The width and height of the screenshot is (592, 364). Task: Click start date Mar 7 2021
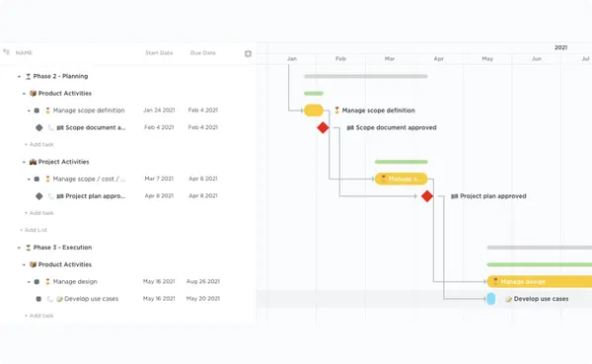coord(159,179)
